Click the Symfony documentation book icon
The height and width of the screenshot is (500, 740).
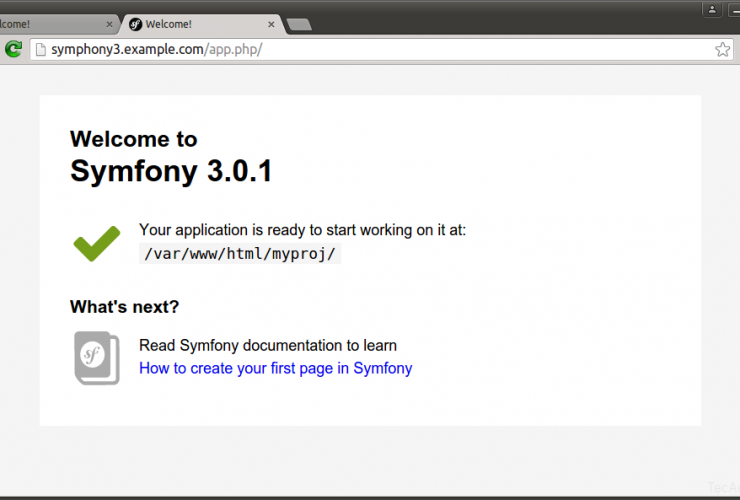coord(97,357)
